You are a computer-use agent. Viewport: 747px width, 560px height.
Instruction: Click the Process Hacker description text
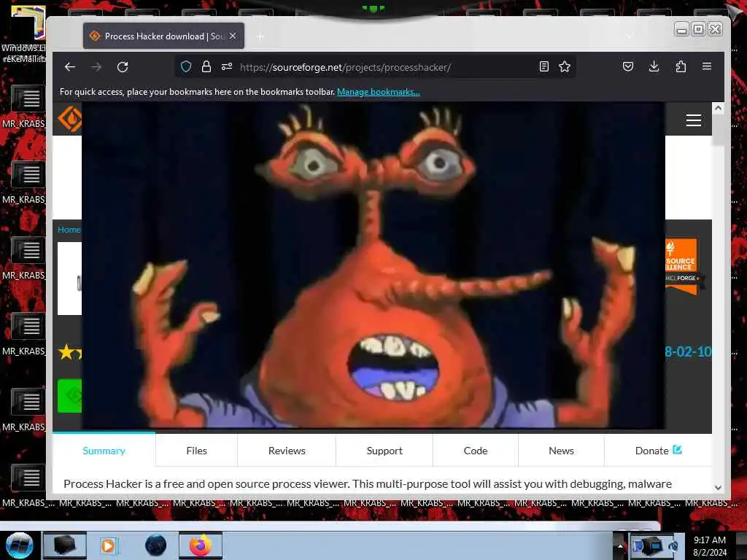[368, 484]
